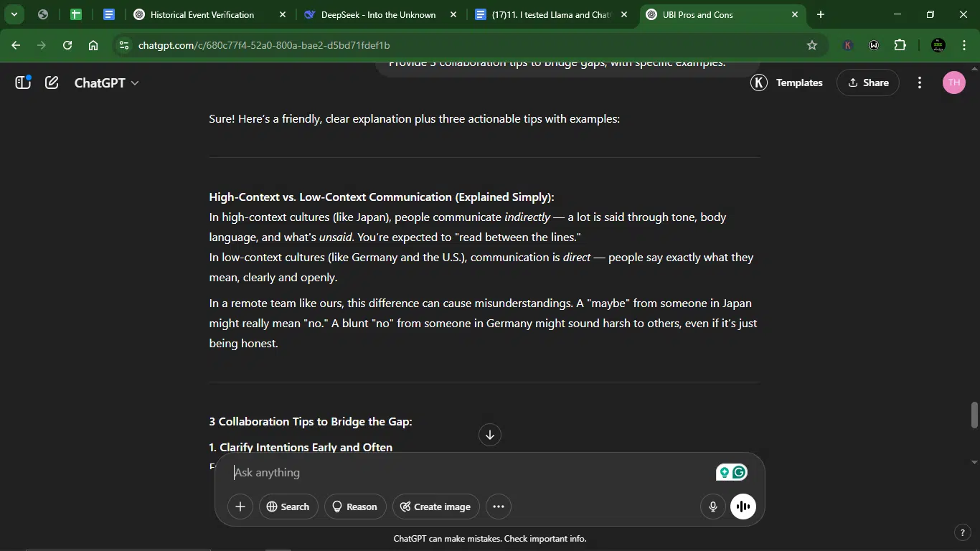This screenshot has height=551, width=980.
Task: Enable the Search web tool
Action: 288,507
